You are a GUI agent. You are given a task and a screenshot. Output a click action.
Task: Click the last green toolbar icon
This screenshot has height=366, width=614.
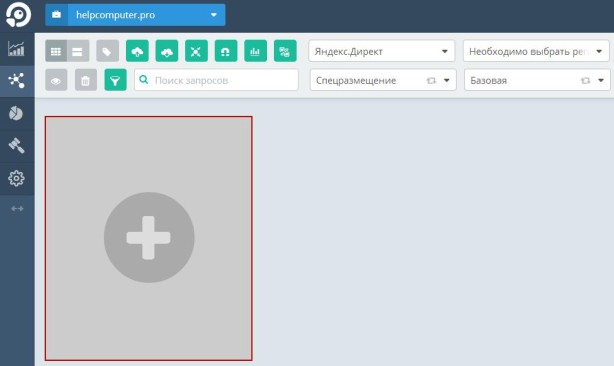click(285, 51)
